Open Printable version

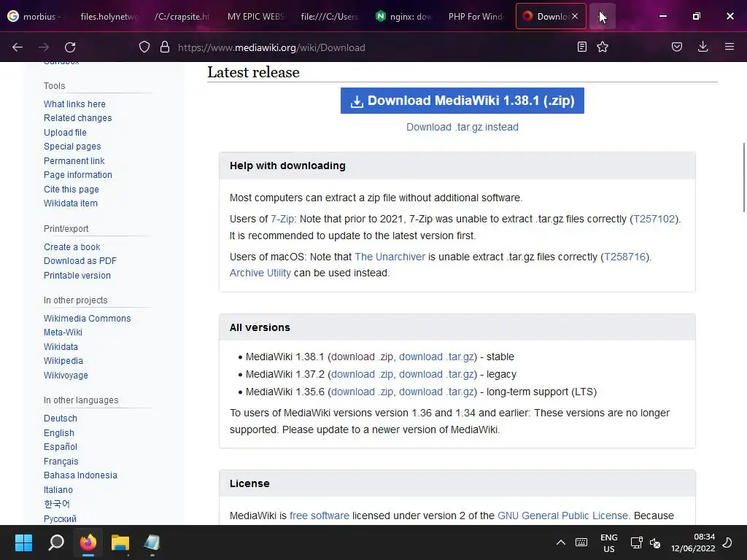[77, 275]
